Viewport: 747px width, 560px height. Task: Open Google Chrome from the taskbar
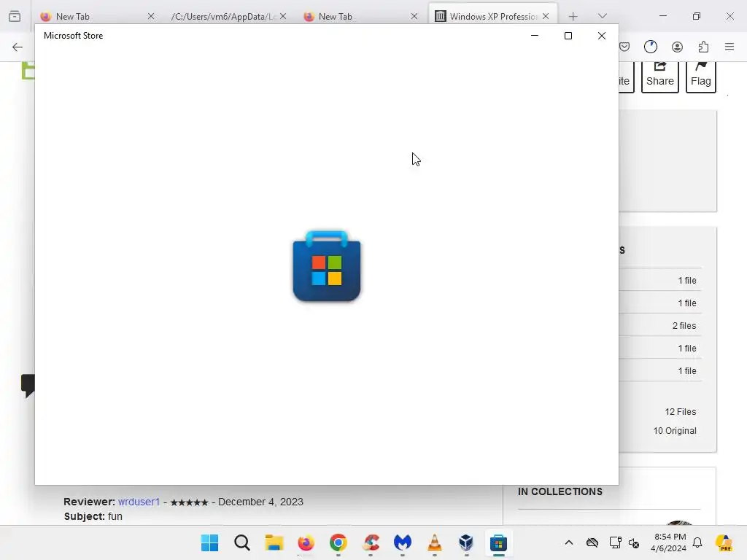338,542
